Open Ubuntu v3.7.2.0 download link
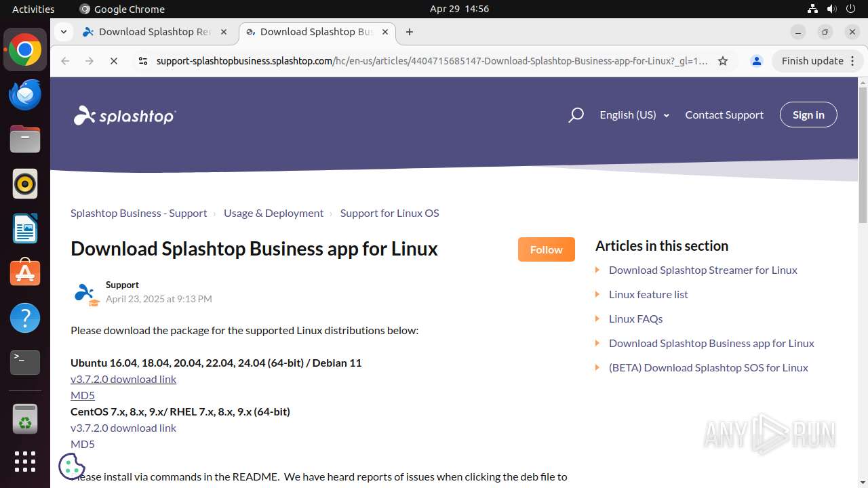This screenshot has width=868, height=488. [123, 379]
